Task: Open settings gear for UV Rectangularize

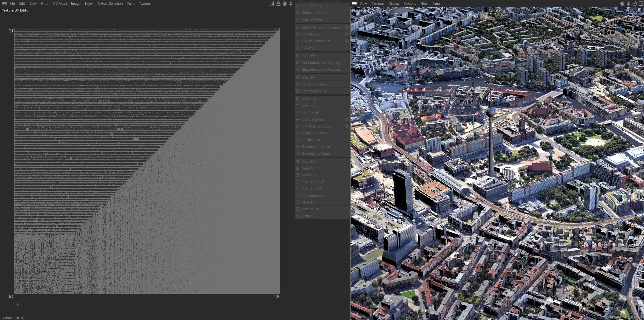Action: tap(347, 126)
